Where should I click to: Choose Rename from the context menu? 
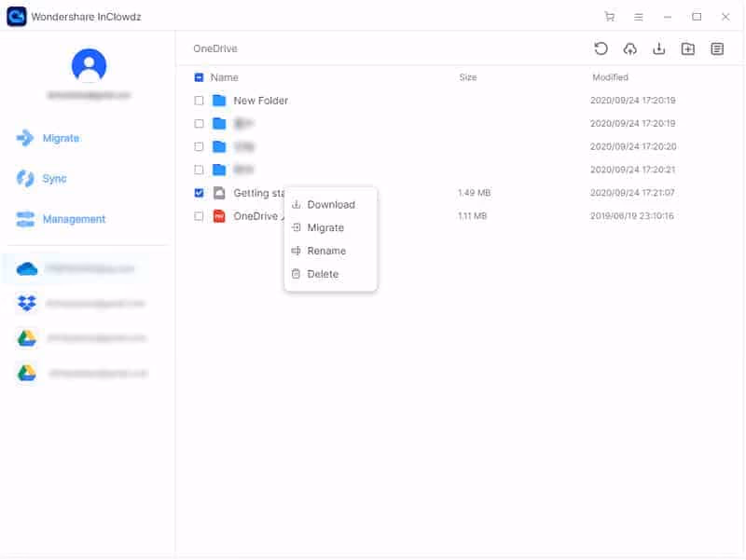[327, 251]
